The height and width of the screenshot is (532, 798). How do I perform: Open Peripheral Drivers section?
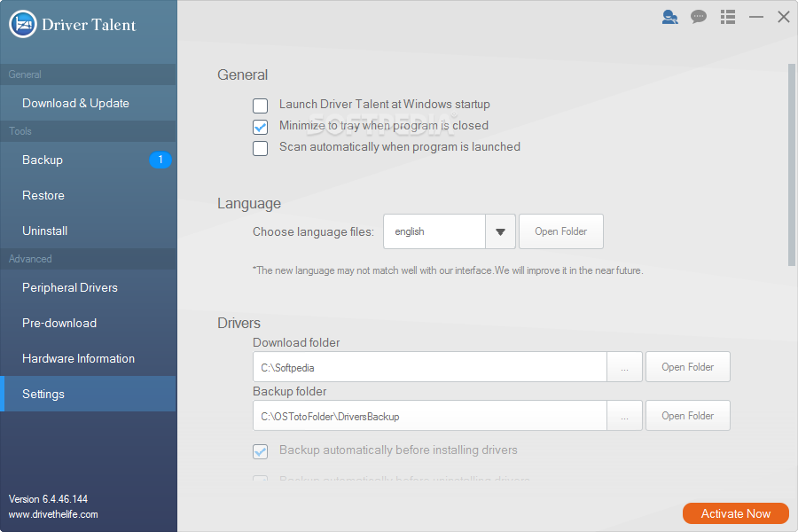(x=89, y=287)
